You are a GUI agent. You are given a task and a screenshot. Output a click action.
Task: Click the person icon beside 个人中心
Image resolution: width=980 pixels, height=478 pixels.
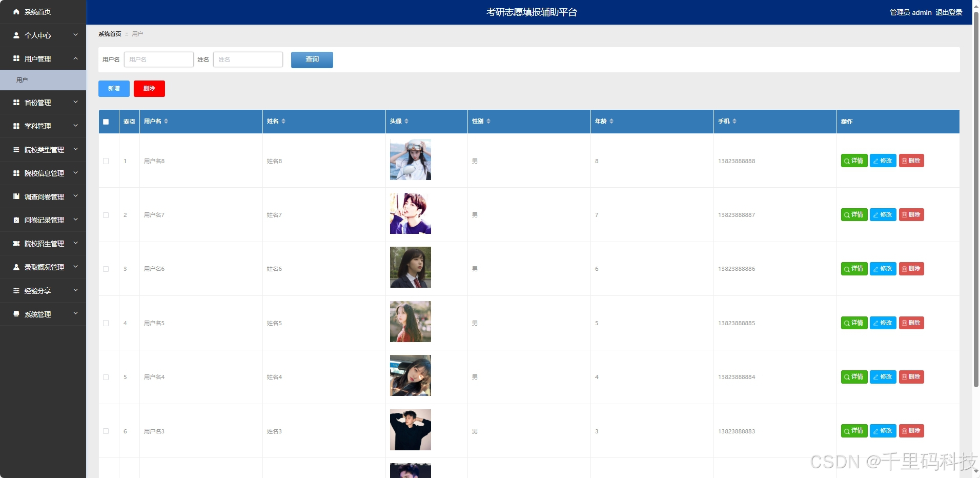click(16, 35)
